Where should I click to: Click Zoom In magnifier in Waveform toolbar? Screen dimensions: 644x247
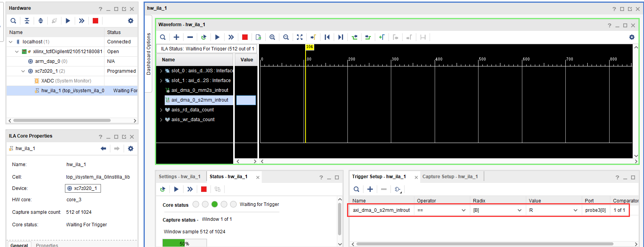tap(272, 37)
